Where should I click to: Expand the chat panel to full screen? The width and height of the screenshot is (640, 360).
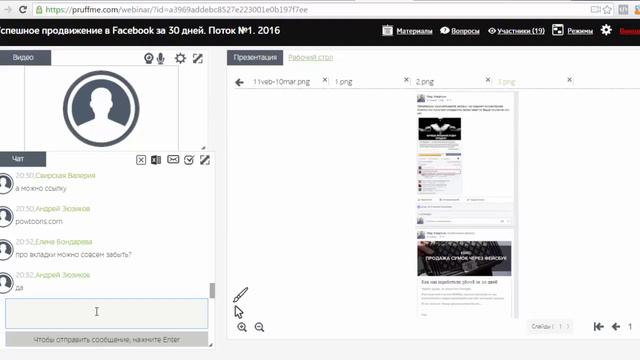tap(205, 160)
